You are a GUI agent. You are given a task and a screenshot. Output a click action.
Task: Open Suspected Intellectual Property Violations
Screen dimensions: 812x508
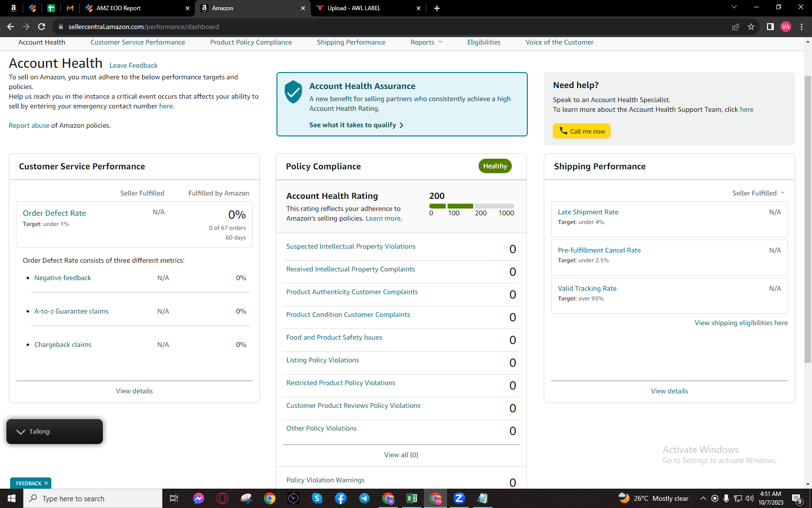click(351, 246)
